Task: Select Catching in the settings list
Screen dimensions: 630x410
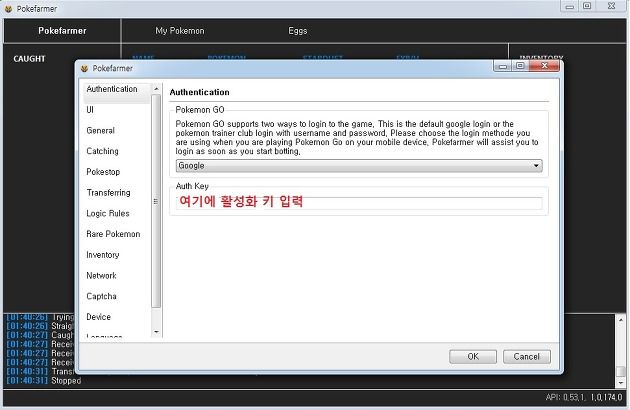Action: click(x=102, y=151)
